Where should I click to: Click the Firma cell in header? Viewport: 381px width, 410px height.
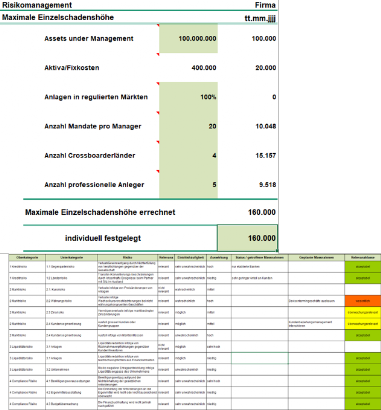pos(265,5)
